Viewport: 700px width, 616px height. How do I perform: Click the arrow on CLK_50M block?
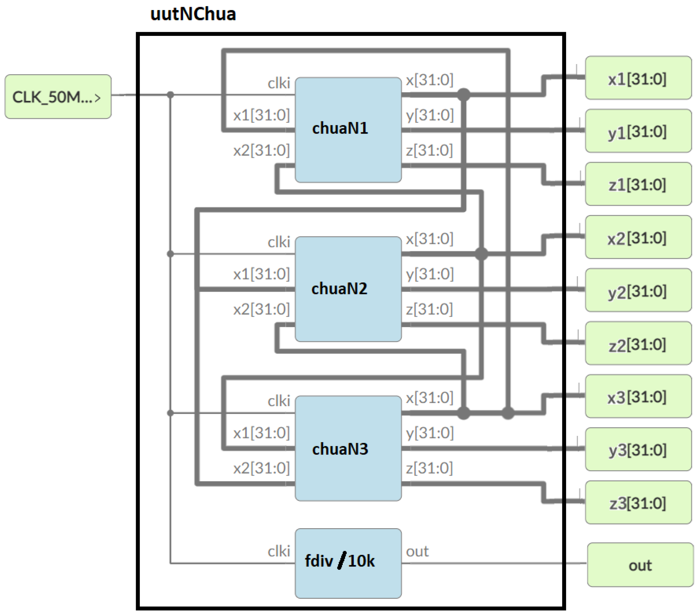[98, 98]
